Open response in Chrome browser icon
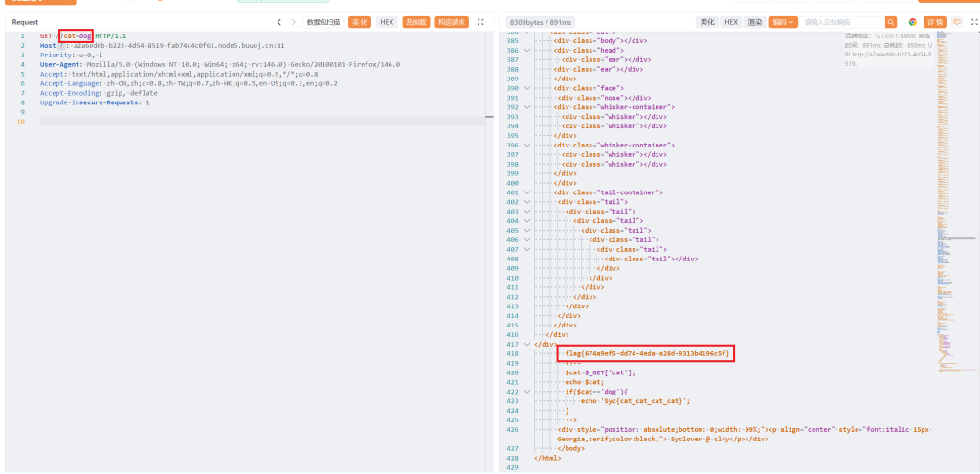Viewport: 980px width, 474px height. point(912,22)
